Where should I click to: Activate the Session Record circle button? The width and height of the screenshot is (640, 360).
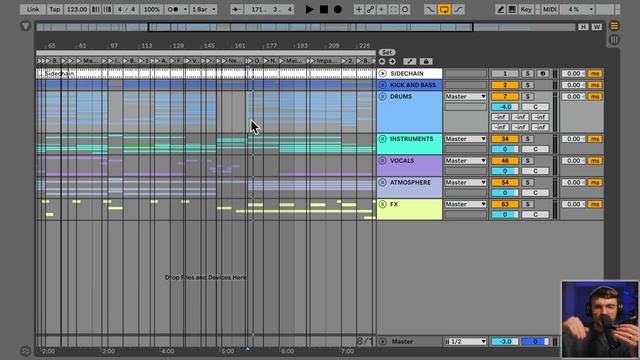click(x=405, y=9)
